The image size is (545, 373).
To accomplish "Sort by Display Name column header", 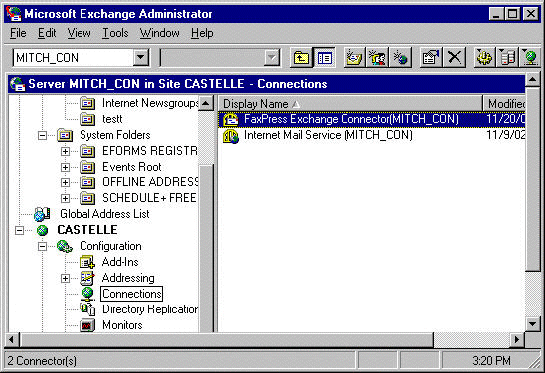I will 350,104.
